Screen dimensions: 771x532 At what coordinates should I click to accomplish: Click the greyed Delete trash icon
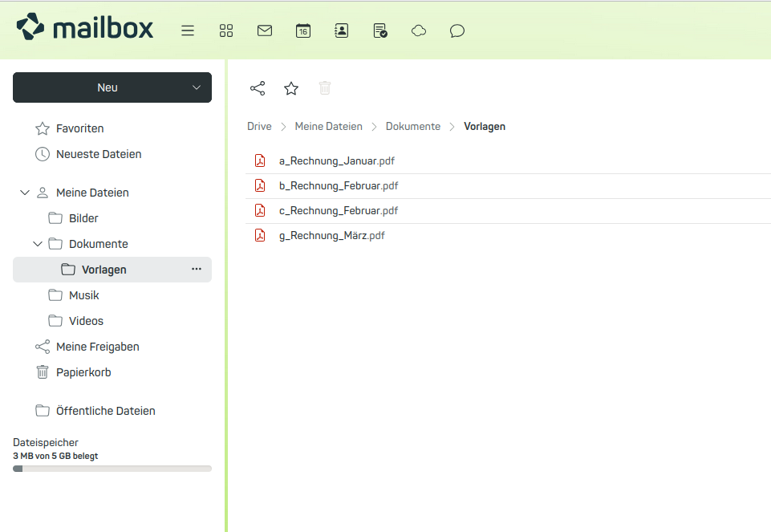[x=325, y=88]
